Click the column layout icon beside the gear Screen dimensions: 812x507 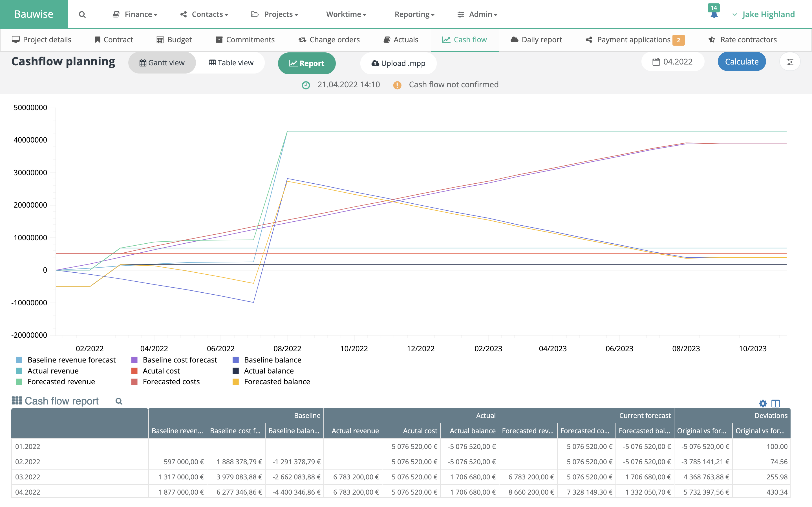click(775, 403)
